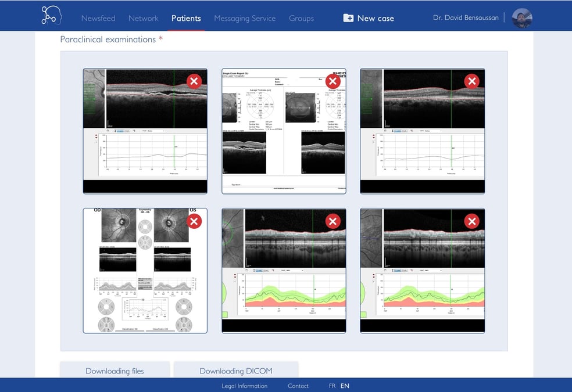Remove the third macular OCT image
572x392 pixels.
[471, 81]
